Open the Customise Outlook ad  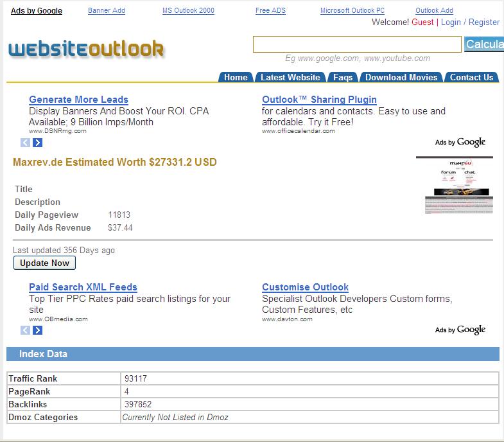click(x=306, y=287)
